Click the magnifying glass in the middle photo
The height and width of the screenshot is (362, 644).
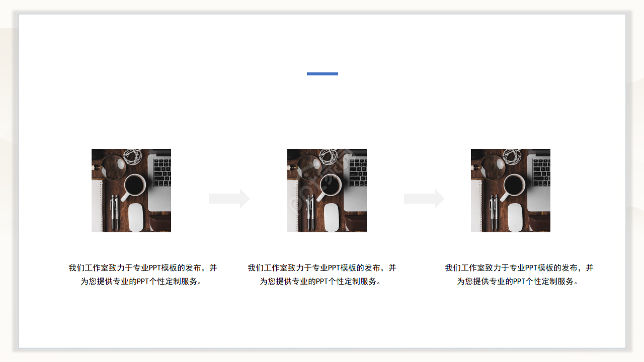click(x=309, y=166)
